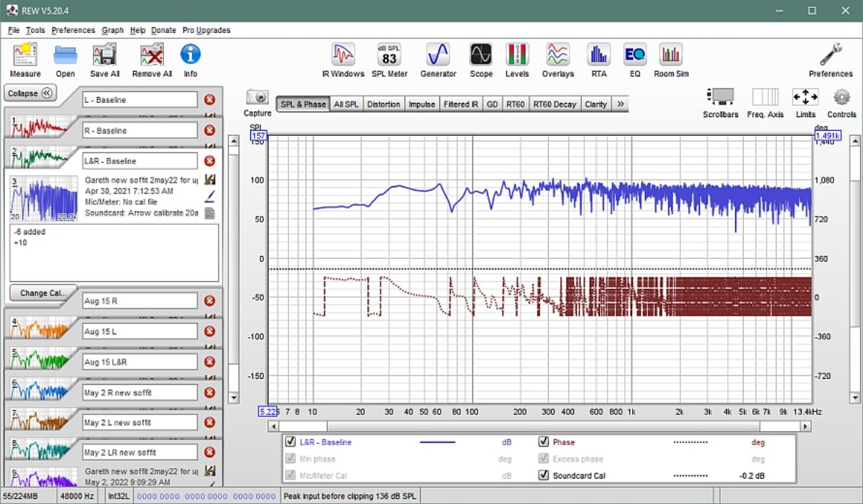
Task: Toggle the Phase trace checkbox
Action: (544, 442)
